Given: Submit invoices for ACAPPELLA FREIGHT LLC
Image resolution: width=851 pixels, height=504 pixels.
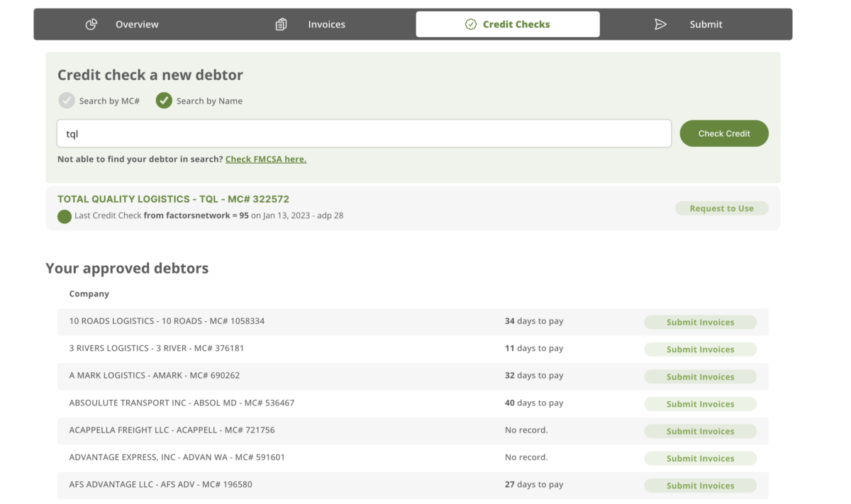Looking at the screenshot, I should (700, 431).
